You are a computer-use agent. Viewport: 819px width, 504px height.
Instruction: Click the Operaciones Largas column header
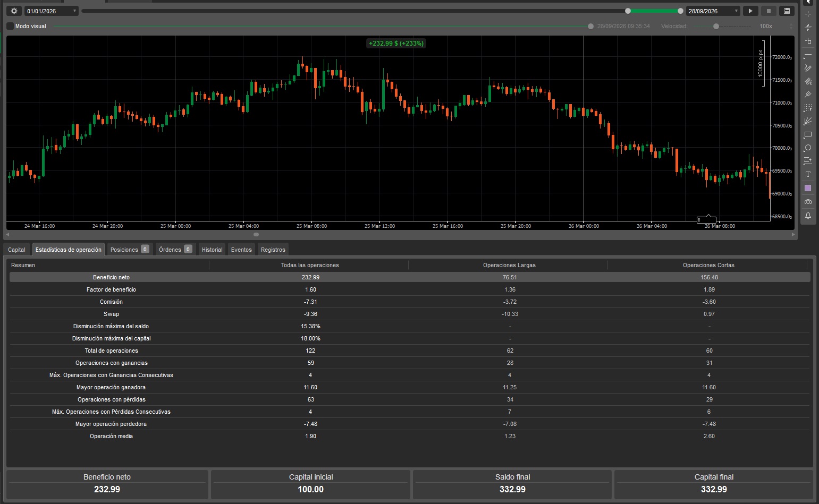[x=509, y=265]
